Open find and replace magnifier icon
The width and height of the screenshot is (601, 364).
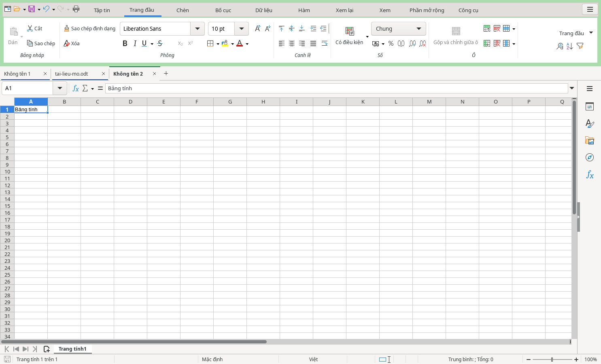coord(560,46)
